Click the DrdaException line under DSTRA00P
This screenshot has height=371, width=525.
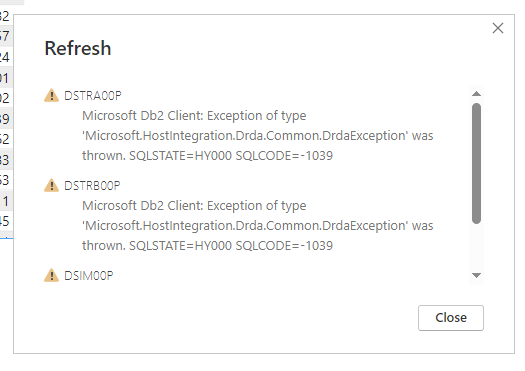coord(257,136)
